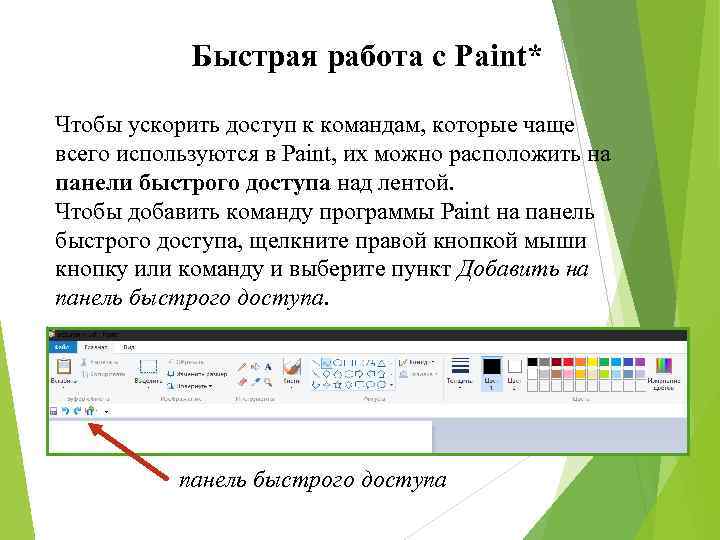
Task: Switch to the Вид ribbon tab
Action: 129,347
